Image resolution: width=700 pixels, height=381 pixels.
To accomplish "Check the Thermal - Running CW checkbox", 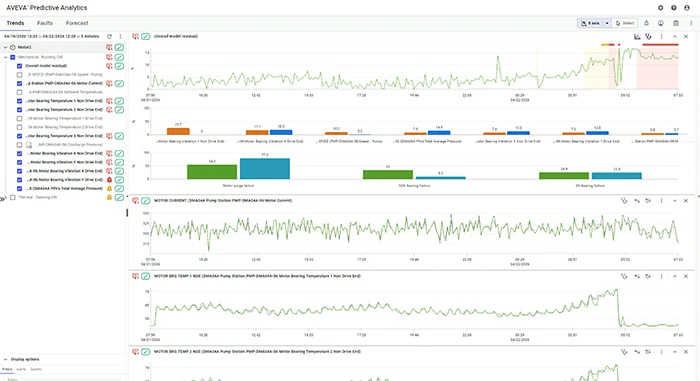I will coord(13,197).
